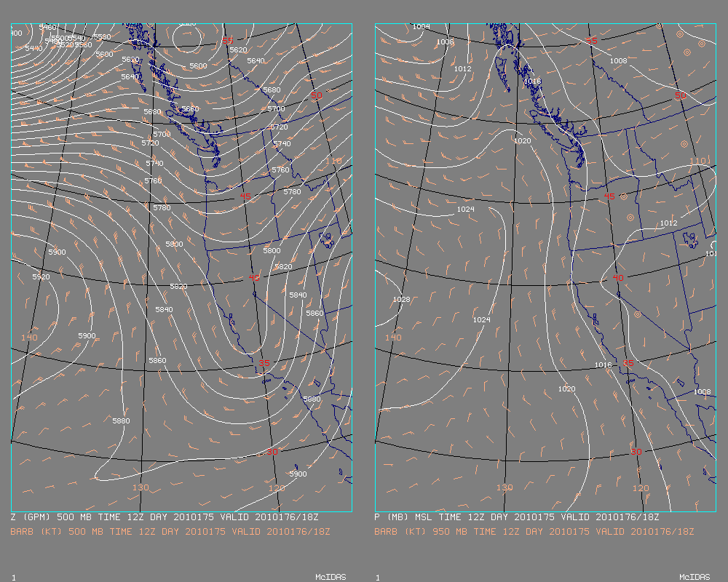The image size is (728, 582).
Task: Pick the 5560 height contour label
Action: click(x=84, y=44)
